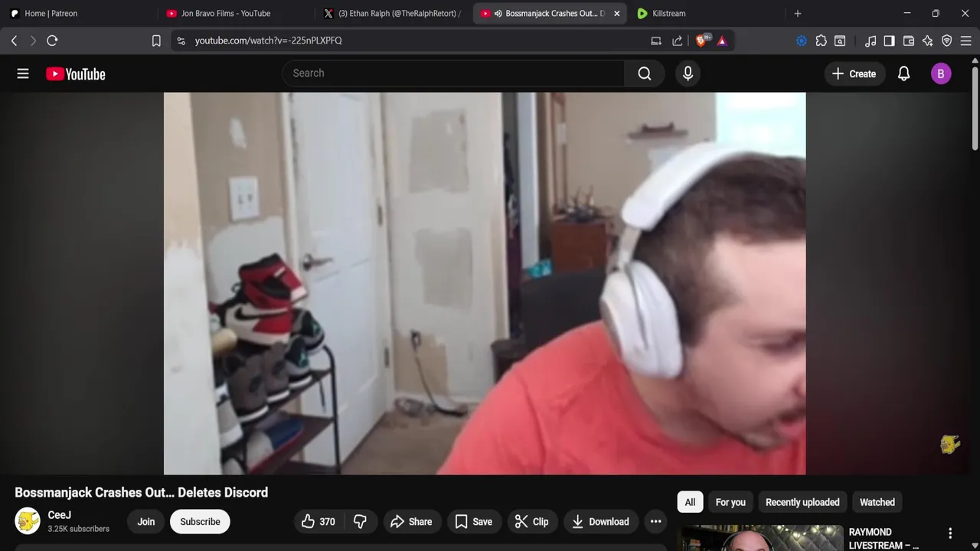Click the blue spinning extension icon
The width and height of the screenshot is (980, 551).
click(802, 41)
